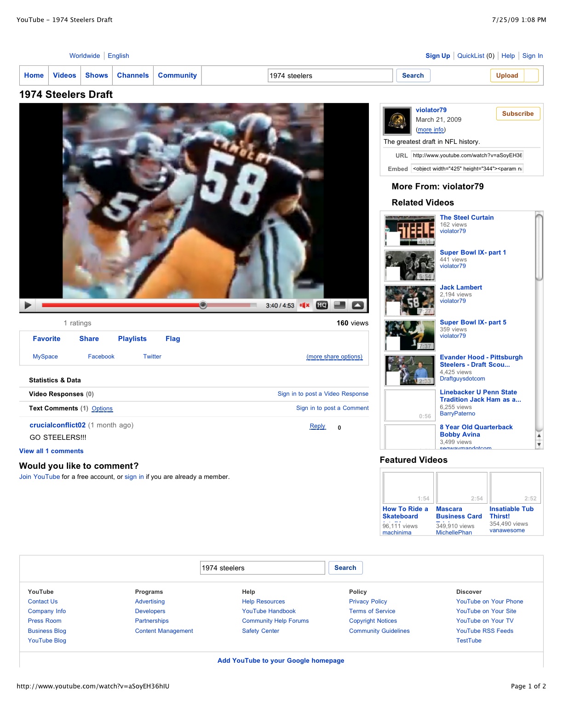Open The Steel Curtain video thumbnail
The width and height of the screenshot is (563, 728).
[x=410, y=231]
